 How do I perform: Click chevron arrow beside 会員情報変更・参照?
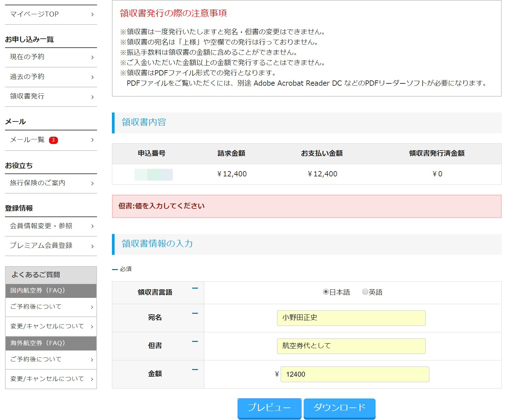(92, 226)
